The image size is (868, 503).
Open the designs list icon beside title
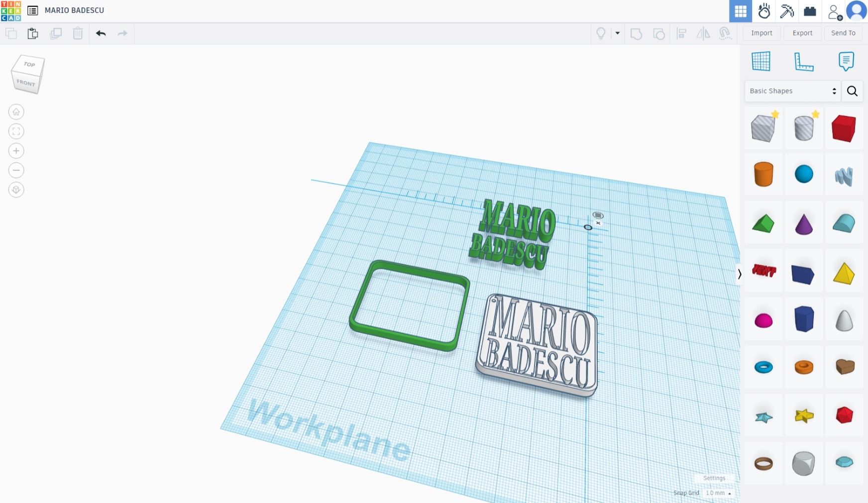(x=33, y=10)
